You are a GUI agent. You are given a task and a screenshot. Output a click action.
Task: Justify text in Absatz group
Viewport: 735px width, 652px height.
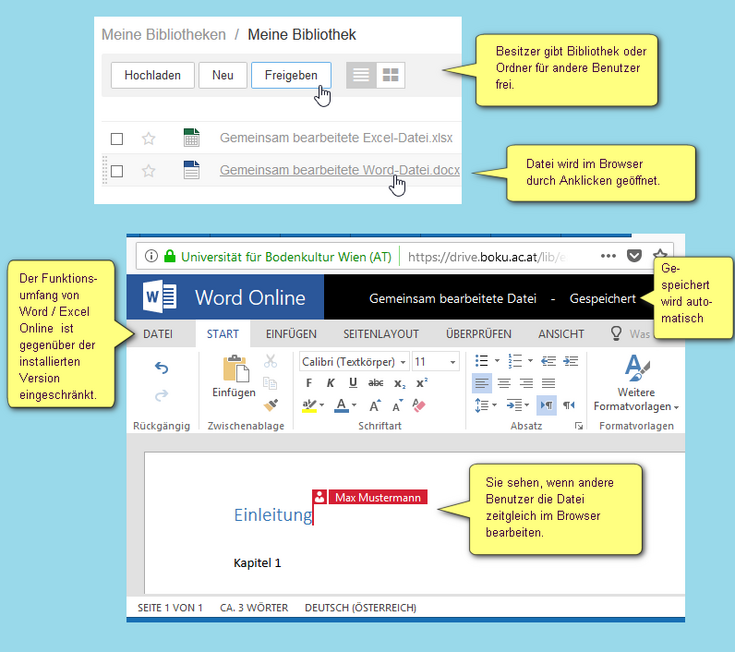tap(548, 383)
